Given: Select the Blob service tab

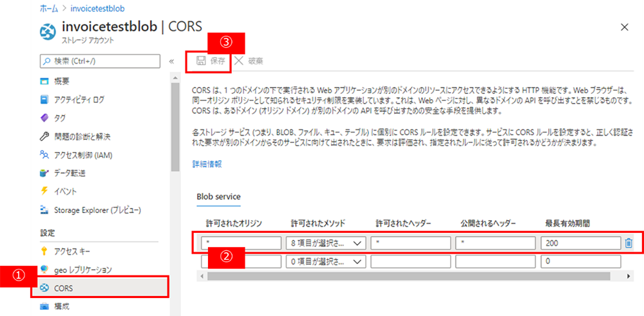Looking at the screenshot, I should coord(218,196).
